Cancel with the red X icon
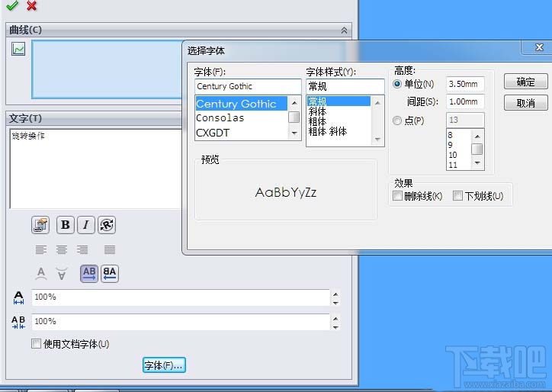The image size is (552, 392). (32, 5)
